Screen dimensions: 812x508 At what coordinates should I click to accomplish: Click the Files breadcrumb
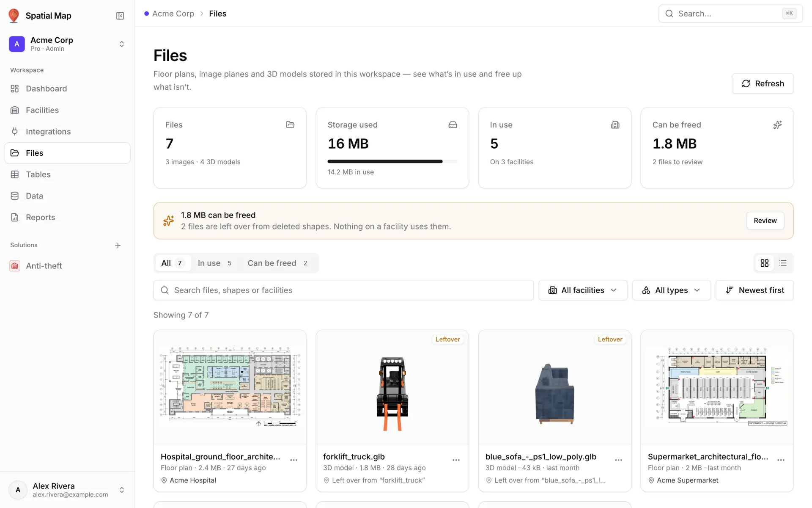[217, 14]
